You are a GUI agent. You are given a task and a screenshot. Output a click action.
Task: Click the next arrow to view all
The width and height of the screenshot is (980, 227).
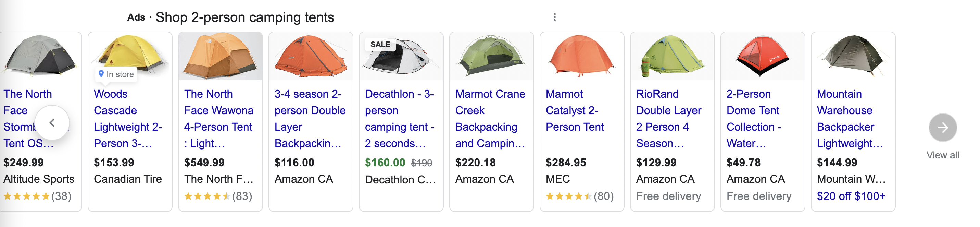(942, 128)
